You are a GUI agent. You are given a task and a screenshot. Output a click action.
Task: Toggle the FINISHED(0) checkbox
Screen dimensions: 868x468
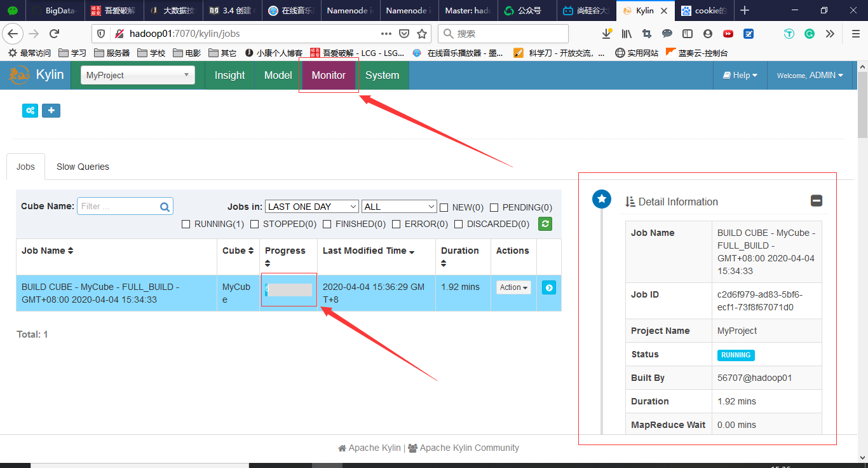click(x=327, y=224)
